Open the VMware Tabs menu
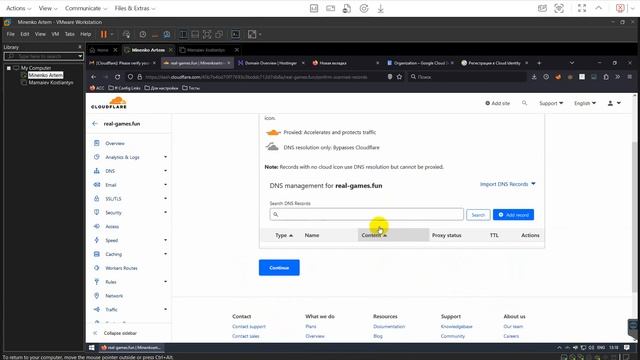 (x=70, y=34)
